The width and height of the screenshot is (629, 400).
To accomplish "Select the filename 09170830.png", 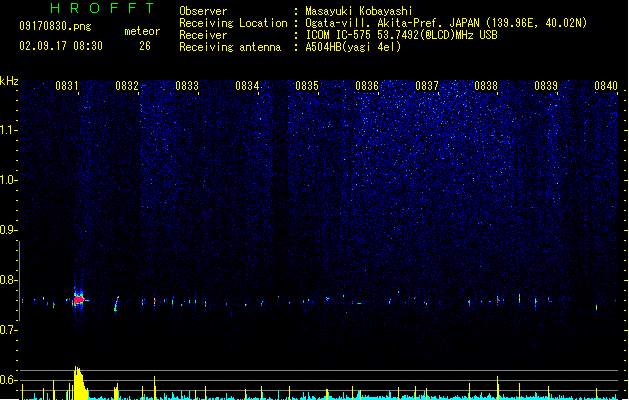I will 55,26.
